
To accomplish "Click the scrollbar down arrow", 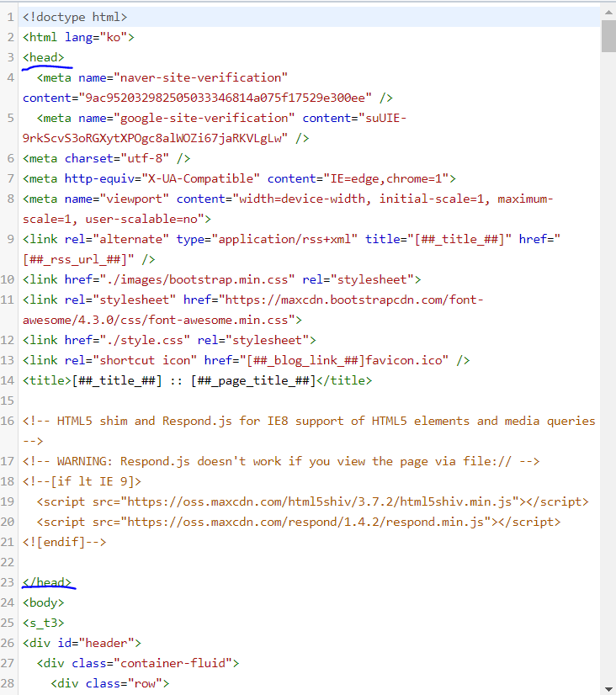I will click(x=608, y=689).
